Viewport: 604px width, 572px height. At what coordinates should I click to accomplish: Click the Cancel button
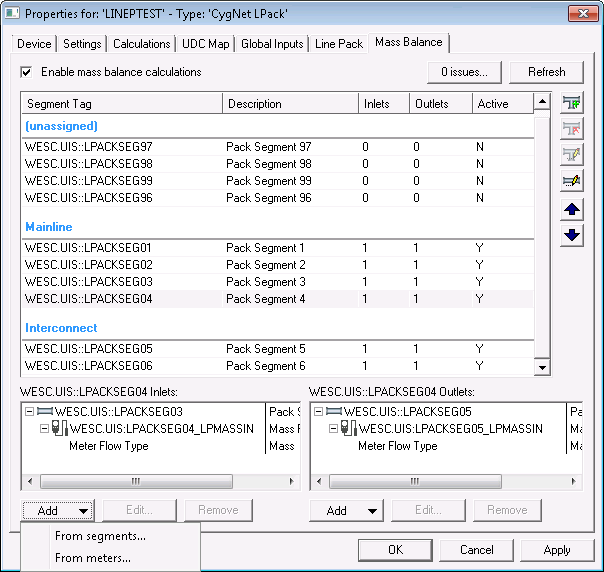476,550
